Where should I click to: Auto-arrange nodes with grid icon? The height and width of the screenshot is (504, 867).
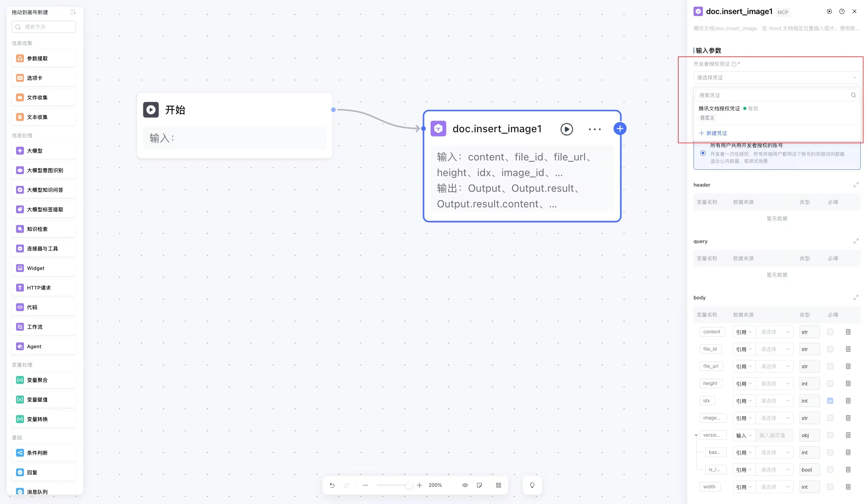pyautogui.click(x=499, y=485)
